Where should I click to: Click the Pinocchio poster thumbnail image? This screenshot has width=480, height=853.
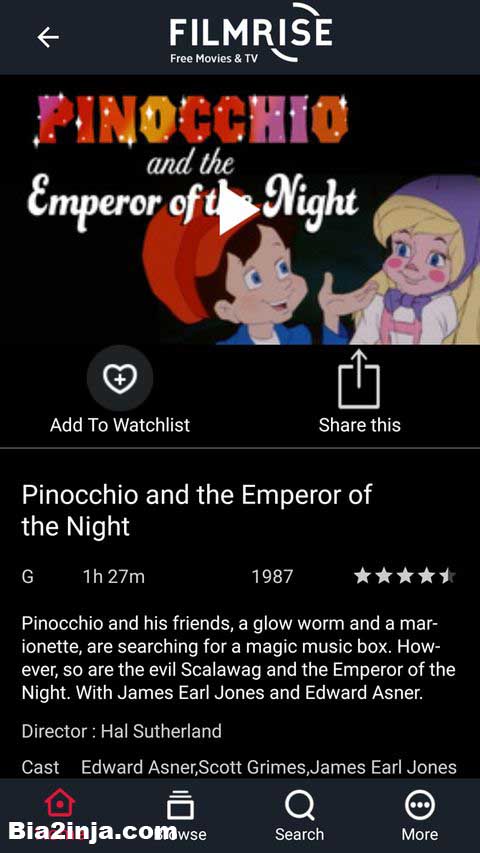(240, 210)
